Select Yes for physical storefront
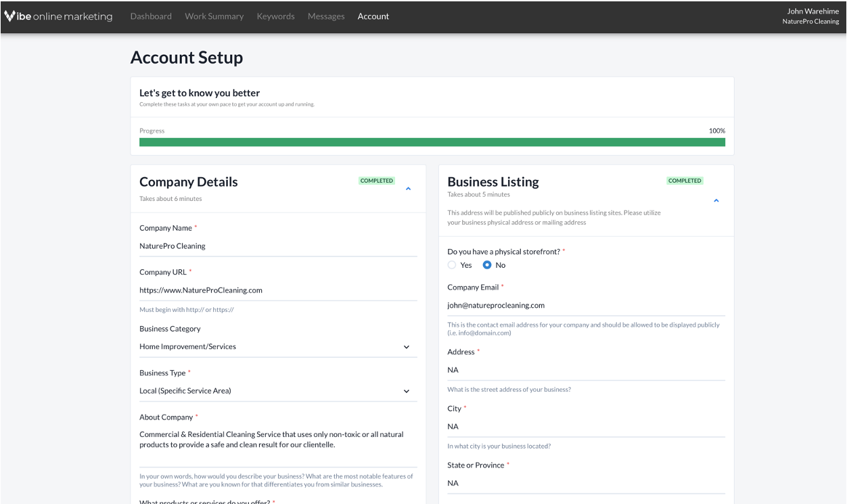Screen dimensions: 847x504 452,265
